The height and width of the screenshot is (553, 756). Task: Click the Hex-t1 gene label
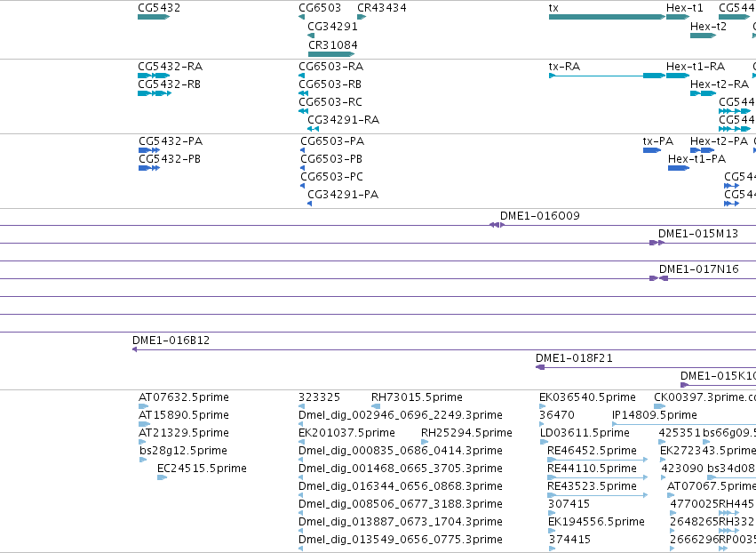[685, 8]
